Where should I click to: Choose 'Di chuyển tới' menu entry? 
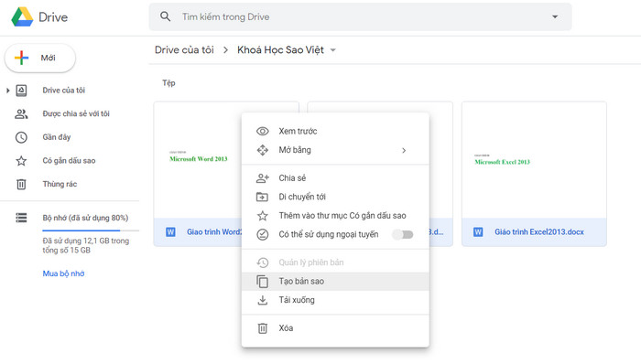pyautogui.click(x=335, y=197)
